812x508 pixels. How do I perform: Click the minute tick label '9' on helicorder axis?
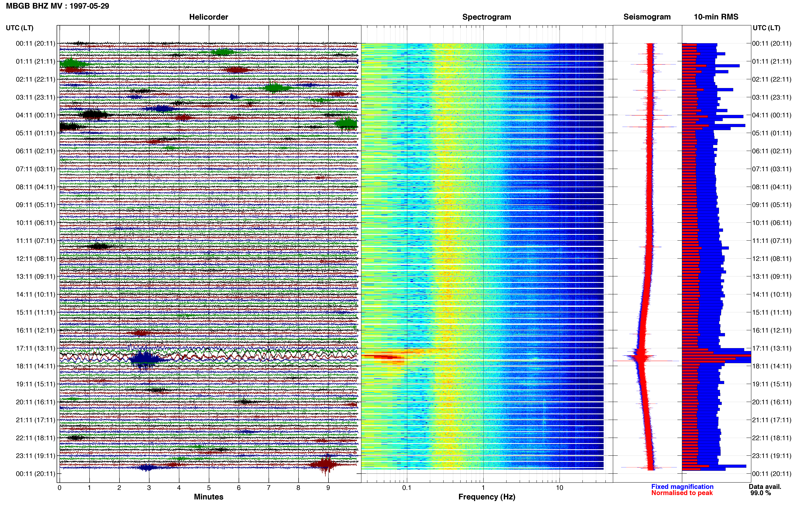(x=328, y=488)
